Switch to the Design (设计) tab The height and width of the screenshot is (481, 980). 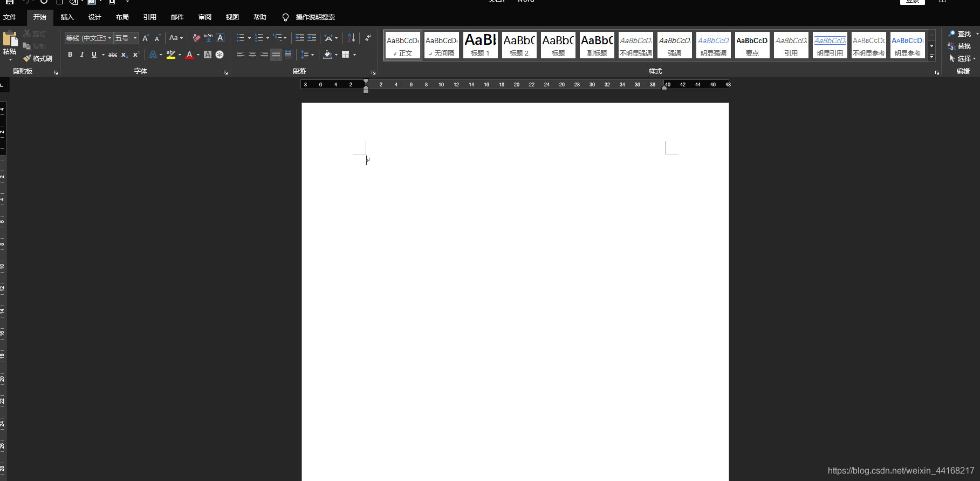point(94,17)
